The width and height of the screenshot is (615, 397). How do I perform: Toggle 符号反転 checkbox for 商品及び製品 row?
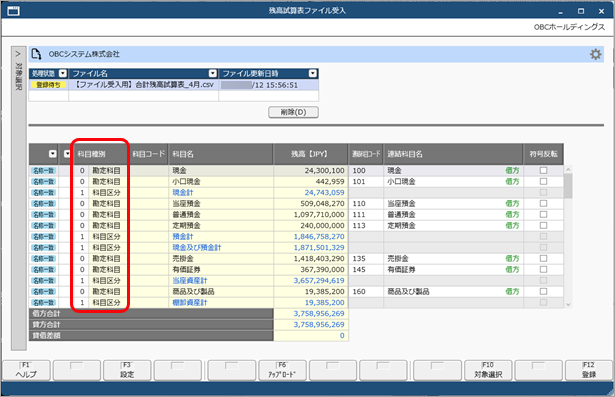pyautogui.click(x=543, y=291)
